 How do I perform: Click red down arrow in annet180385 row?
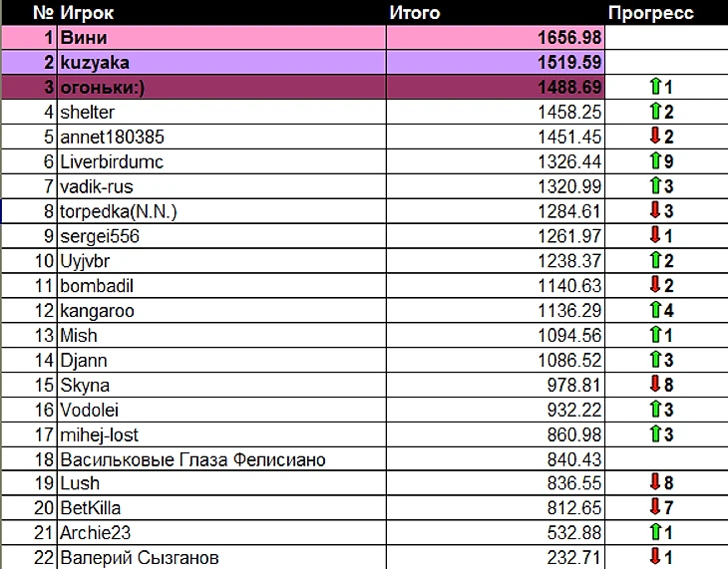[x=655, y=138]
